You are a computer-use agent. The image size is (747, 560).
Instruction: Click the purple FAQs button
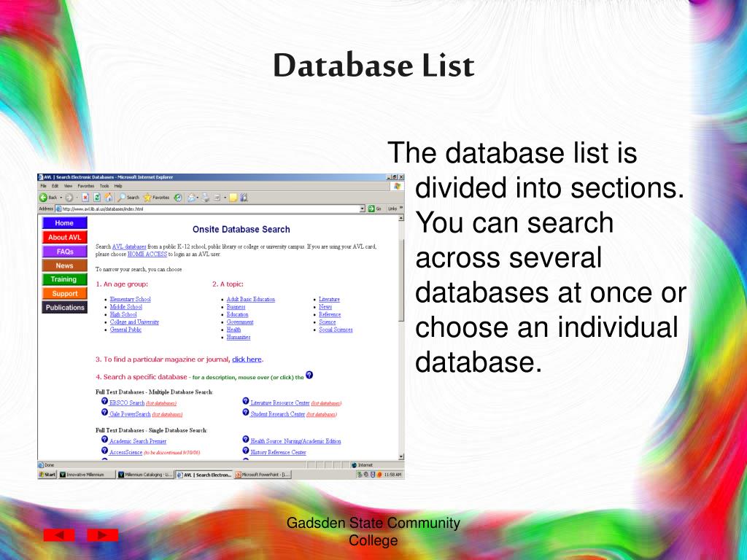(x=64, y=252)
